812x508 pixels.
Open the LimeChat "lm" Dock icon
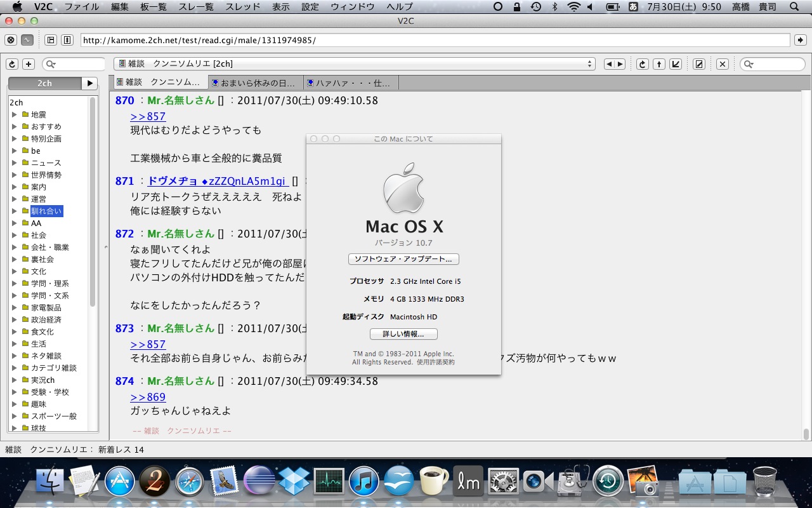(x=468, y=482)
